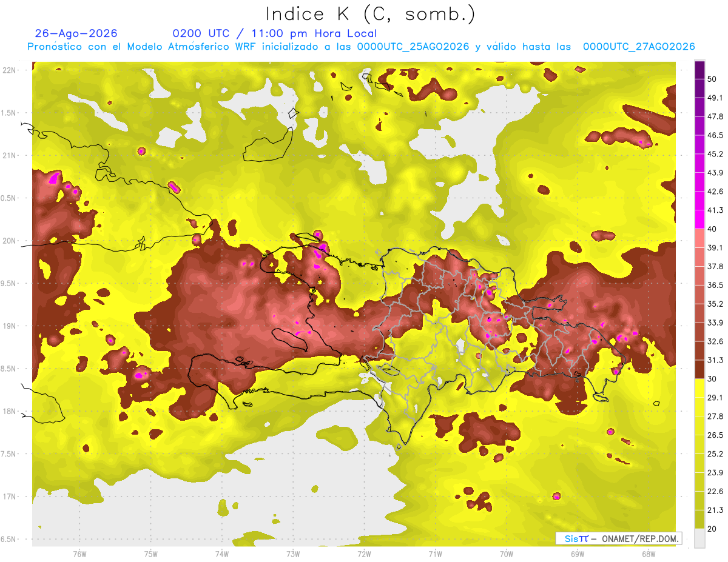Click the colorbar value '20' at the bottom
The image size is (728, 562).
click(x=712, y=529)
